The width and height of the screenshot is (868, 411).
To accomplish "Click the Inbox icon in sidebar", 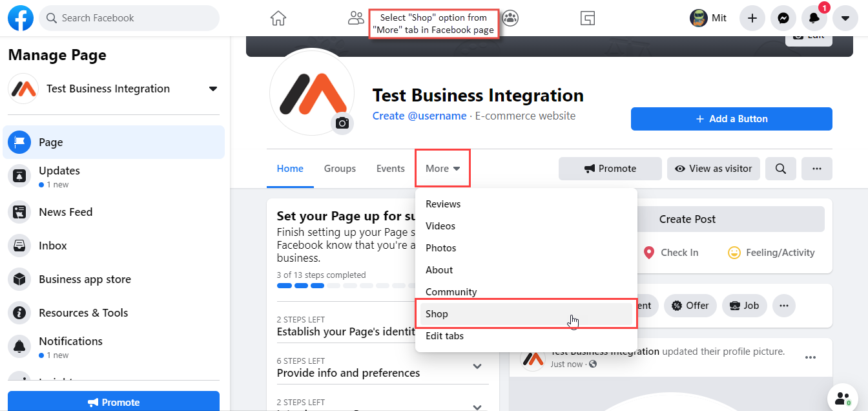I will [x=19, y=246].
